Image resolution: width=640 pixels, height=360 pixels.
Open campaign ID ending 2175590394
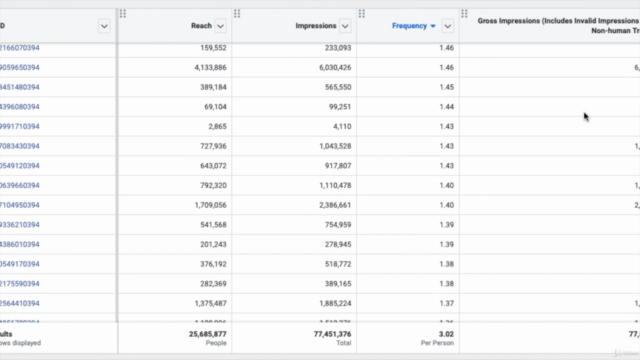tap(20, 284)
